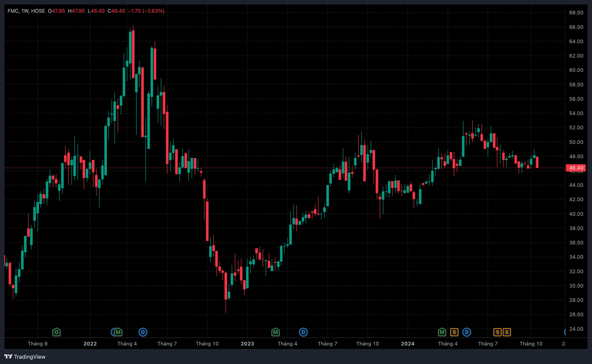Click the 2022 year label on time axis
This screenshot has width=592, height=364.
tap(90, 343)
